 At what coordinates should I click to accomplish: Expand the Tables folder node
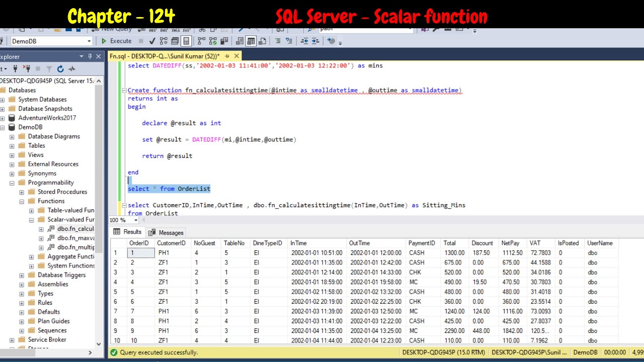(x=12, y=146)
